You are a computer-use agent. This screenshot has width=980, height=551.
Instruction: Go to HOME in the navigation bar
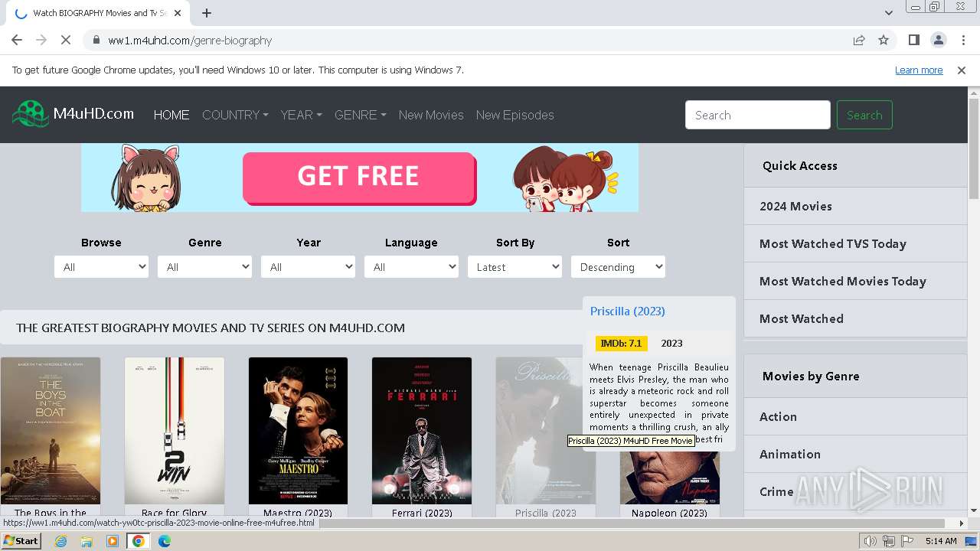pos(171,115)
